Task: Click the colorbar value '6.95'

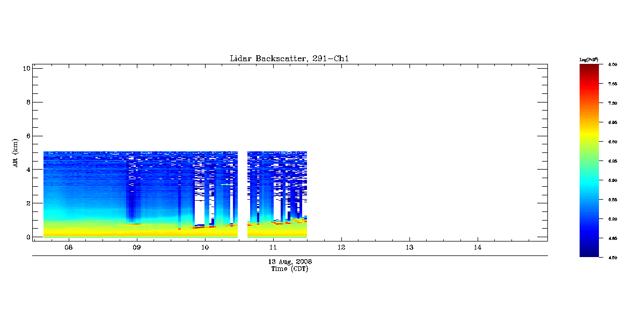Action: pyautogui.click(x=613, y=122)
